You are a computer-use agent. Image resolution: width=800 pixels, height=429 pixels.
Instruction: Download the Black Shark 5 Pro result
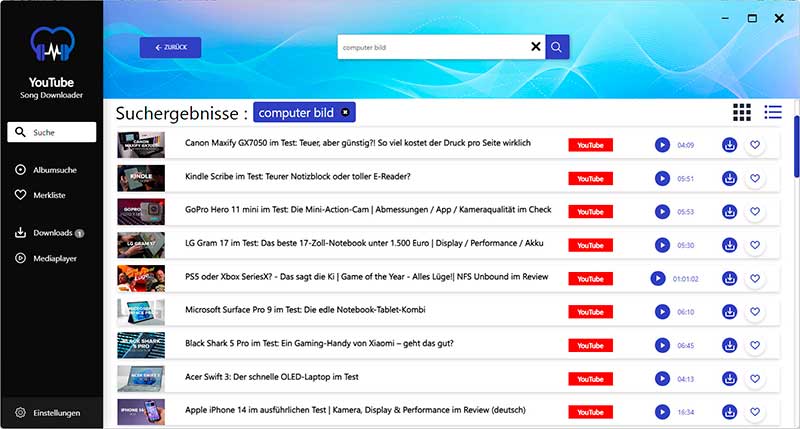(x=729, y=345)
